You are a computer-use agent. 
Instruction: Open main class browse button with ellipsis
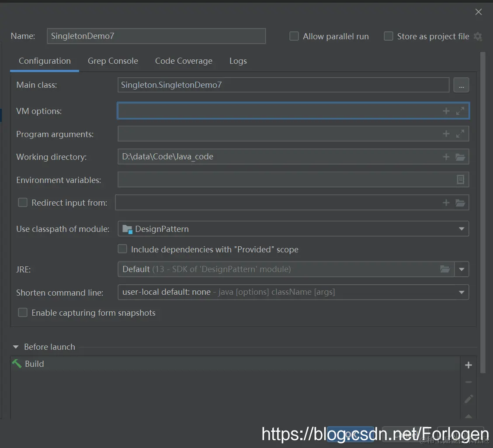coord(461,85)
